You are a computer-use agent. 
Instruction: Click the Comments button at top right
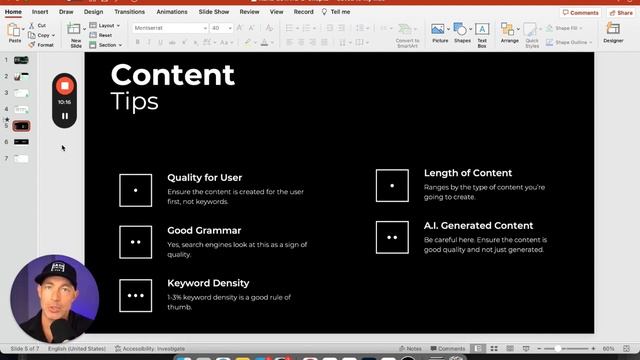tap(580, 13)
